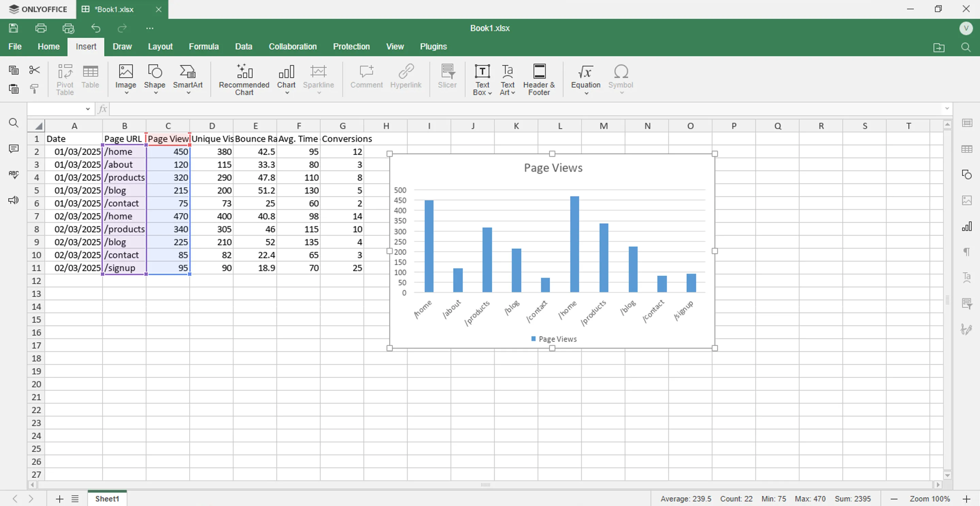Click the Undo arrow icon
The image size is (980, 506).
[x=96, y=28]
